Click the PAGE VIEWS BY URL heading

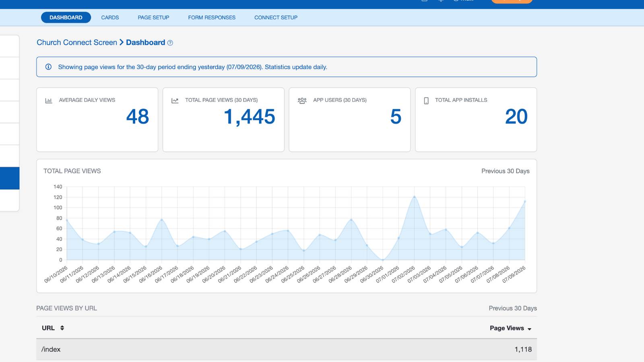(x=66, y=308)
